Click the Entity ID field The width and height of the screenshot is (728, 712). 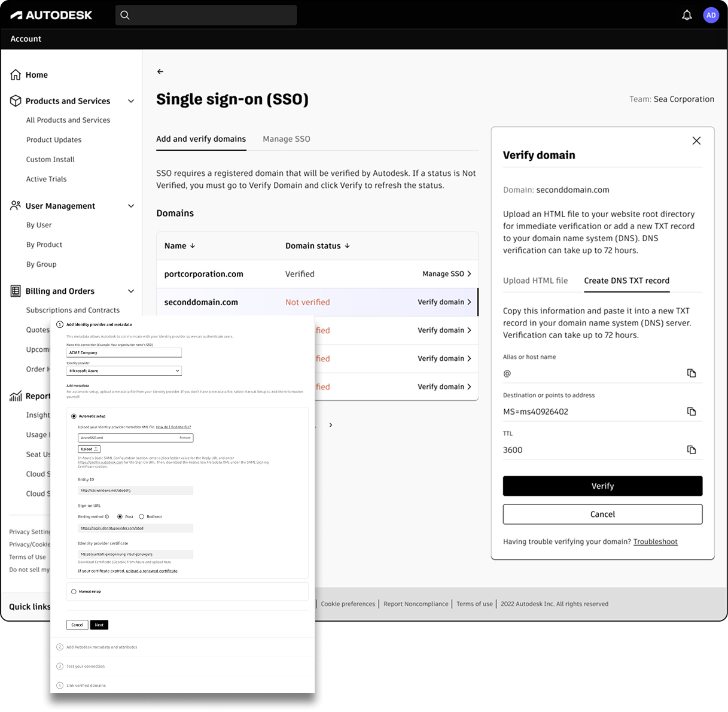[x=135, y=491]
